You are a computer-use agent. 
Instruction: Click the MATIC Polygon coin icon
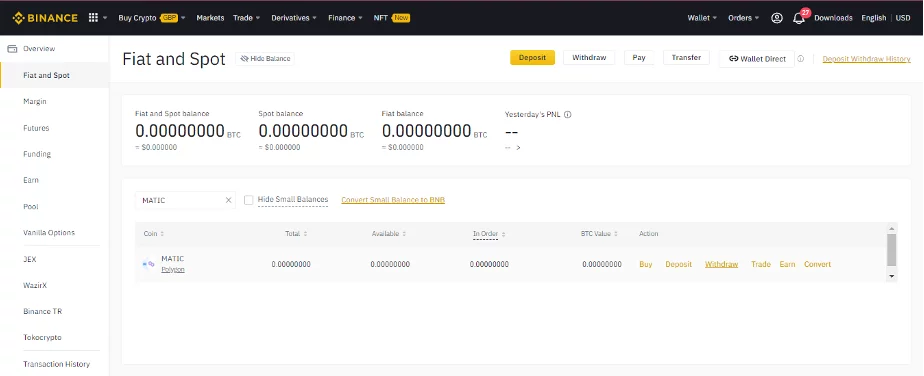(149, 264)
